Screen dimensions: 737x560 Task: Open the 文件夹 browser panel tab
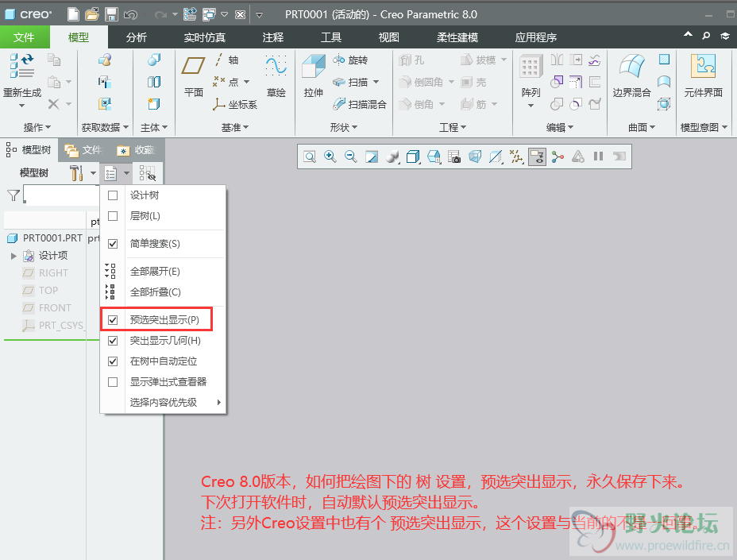click(84, 150)
